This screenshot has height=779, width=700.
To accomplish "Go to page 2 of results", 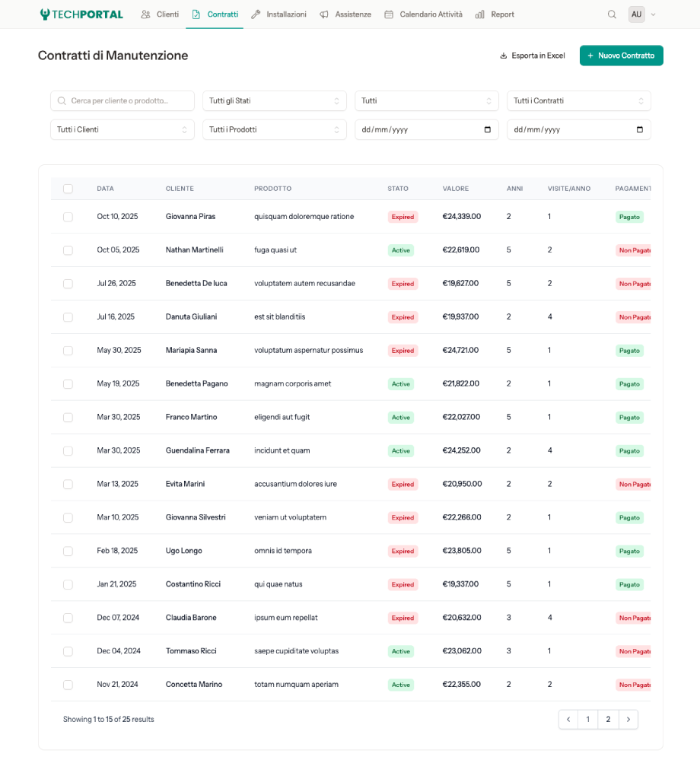I will click(608, 719).
